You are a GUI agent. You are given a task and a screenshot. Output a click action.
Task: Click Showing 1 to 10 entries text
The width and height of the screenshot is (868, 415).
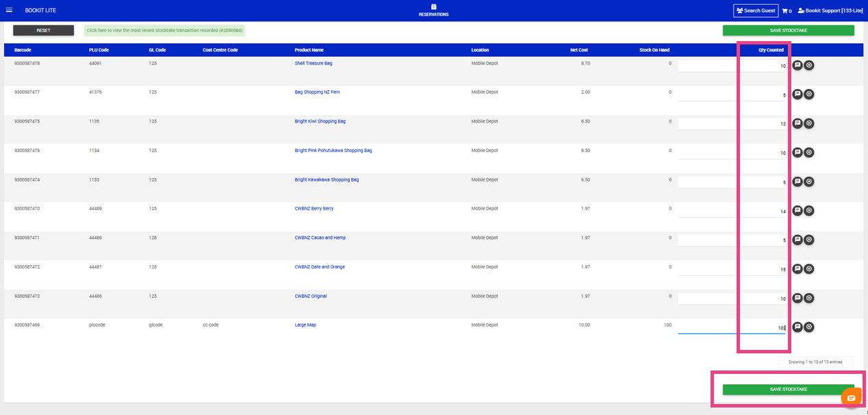click(815, 362)
